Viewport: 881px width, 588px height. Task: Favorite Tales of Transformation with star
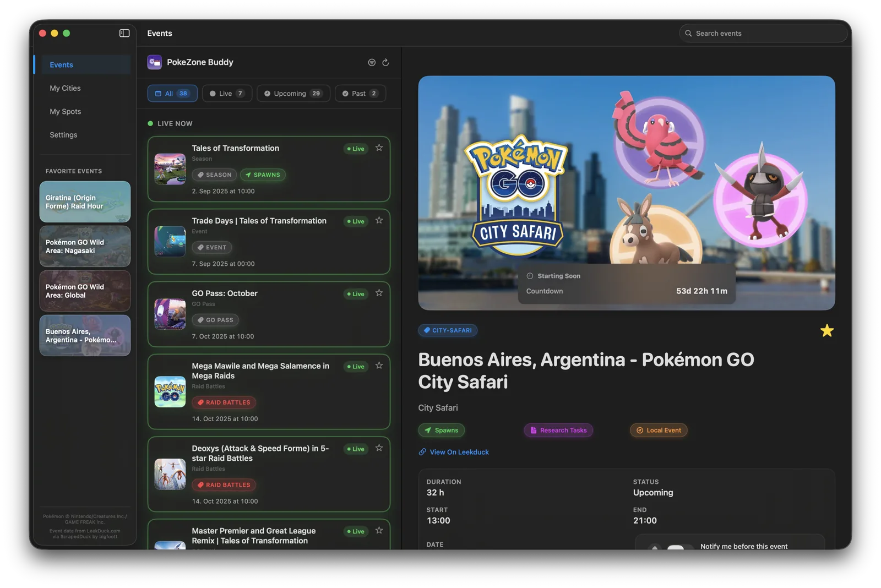tap(379, 148)
